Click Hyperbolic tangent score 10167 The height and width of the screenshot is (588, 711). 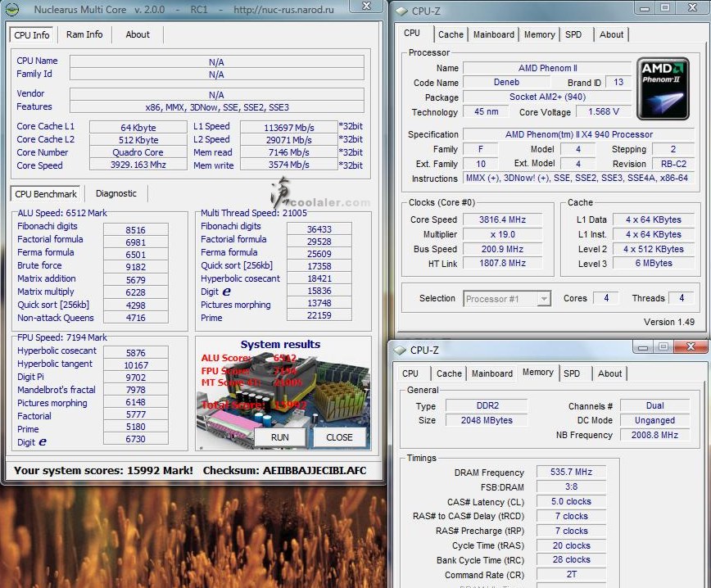click(136, 365)
